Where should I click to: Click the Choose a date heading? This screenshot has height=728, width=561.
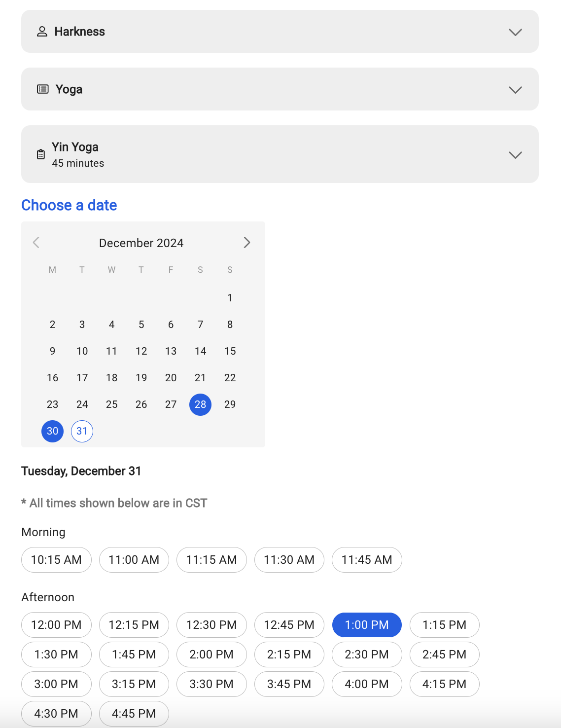(x=69, y=205)
